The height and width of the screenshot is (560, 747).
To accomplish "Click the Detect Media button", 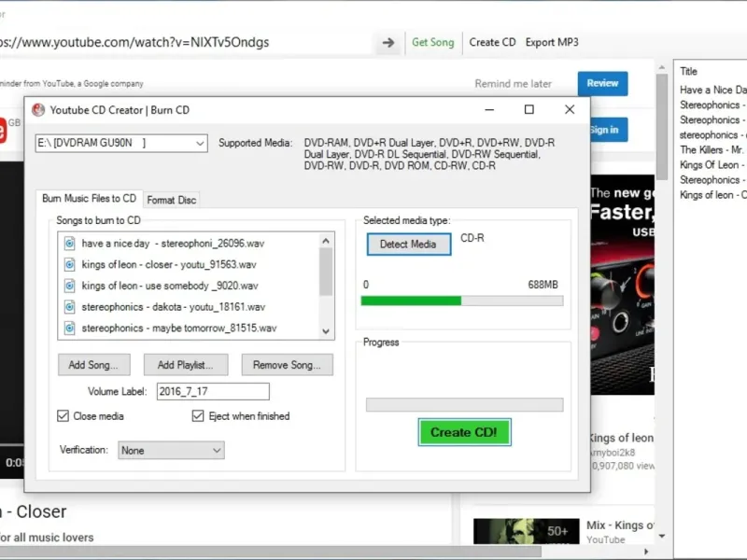I will (408, 245).
